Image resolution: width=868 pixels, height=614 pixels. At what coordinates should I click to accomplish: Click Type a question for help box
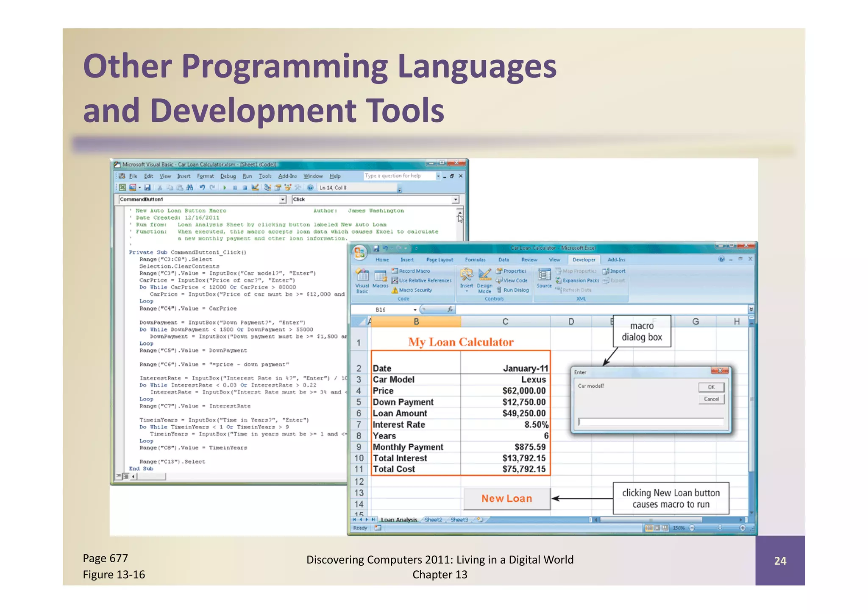coord(399,176)
